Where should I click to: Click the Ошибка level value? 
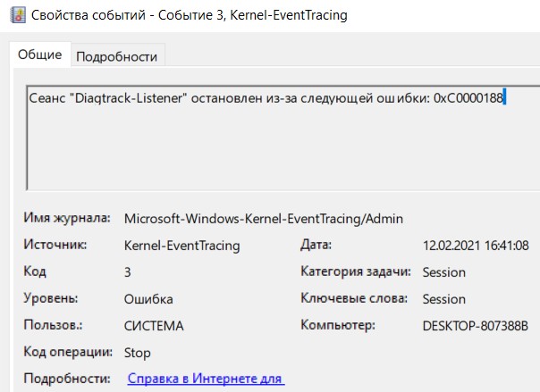tap(148, 299)
